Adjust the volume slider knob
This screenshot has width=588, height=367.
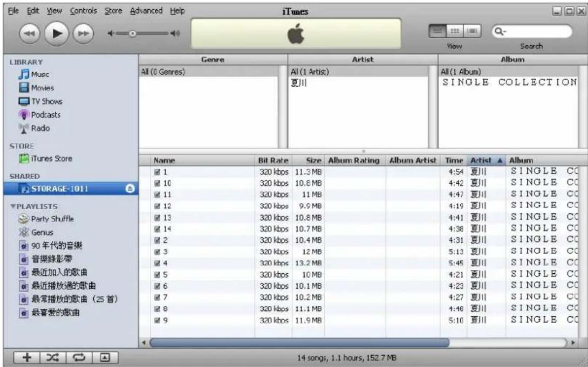[x=132, y=34]
